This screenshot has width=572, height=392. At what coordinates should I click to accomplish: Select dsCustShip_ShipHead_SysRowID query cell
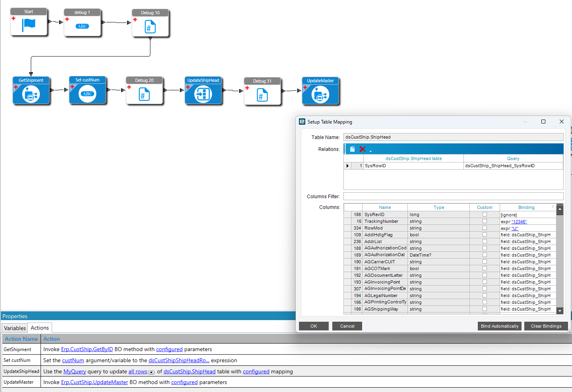point(513,166)
